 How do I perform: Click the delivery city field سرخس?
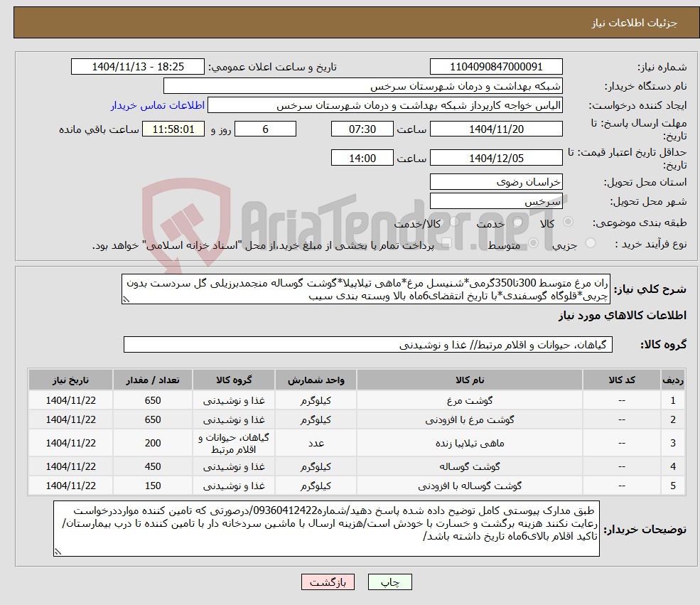496,201
